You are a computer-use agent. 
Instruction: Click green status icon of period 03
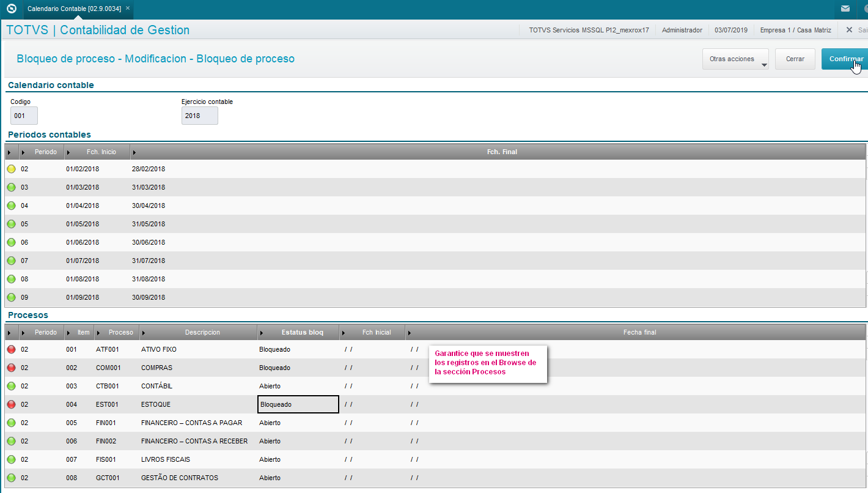coord(11,187)
